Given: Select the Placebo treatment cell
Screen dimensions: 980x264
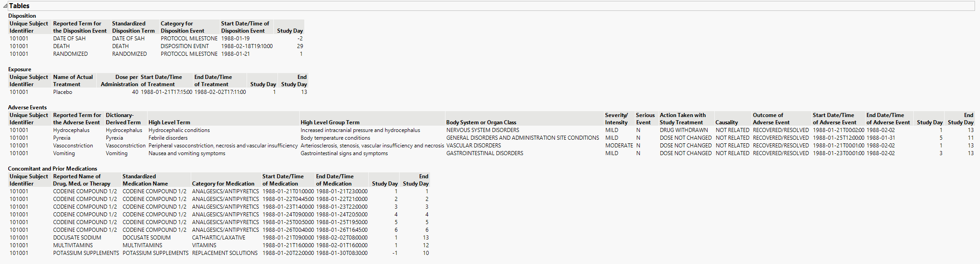Looking at the screenshot, I should coord(63,92).
